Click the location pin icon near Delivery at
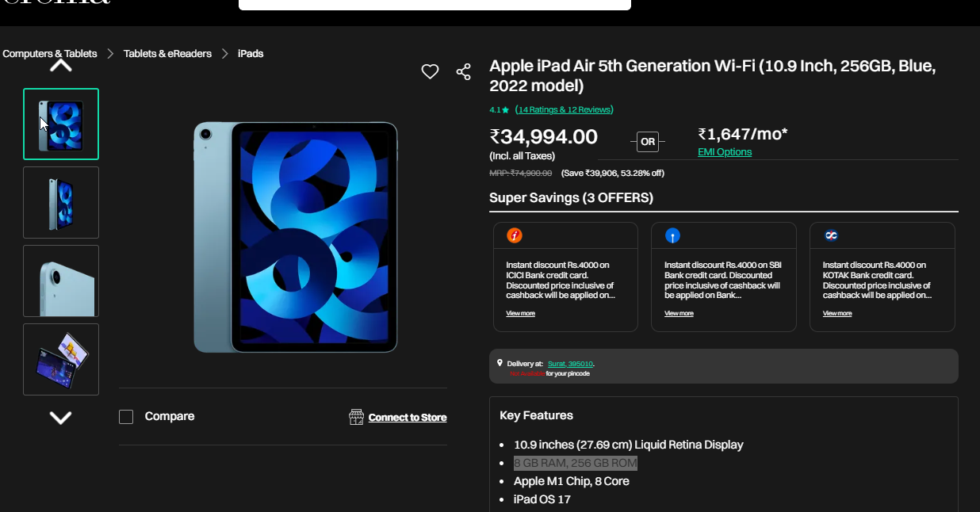The image size is (980, 512). pyautogui.click(x=500, y=363)
